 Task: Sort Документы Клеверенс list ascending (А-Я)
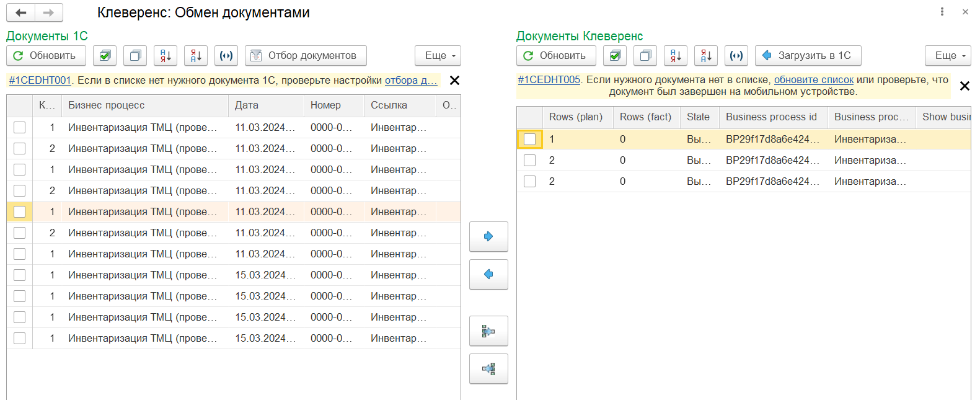(x=676, y=56)
